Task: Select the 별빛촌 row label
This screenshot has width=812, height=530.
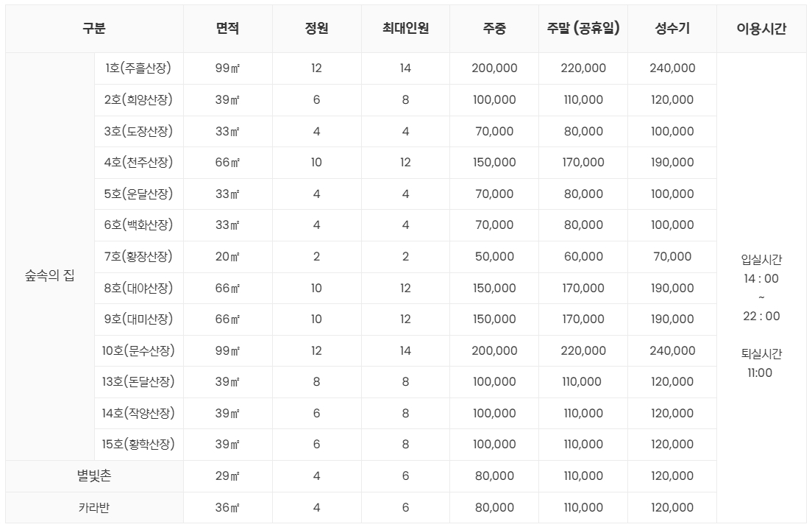Action: (94, 476)
